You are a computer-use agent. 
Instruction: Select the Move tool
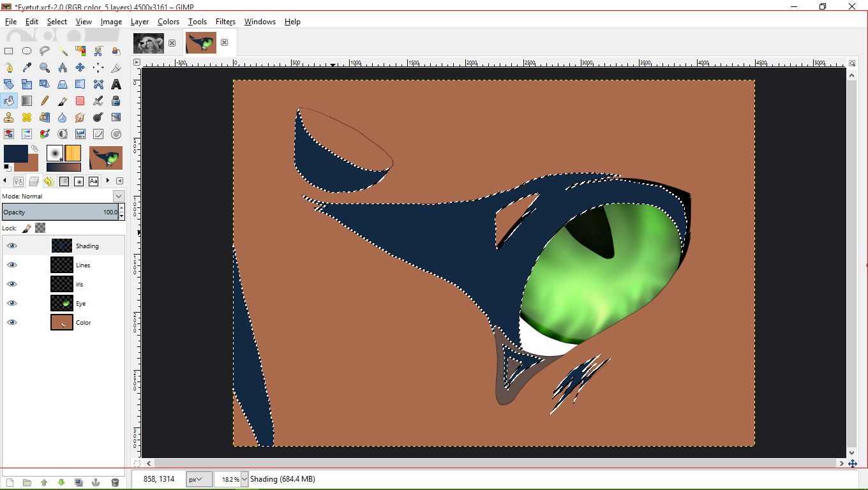[x=80, y=68]
